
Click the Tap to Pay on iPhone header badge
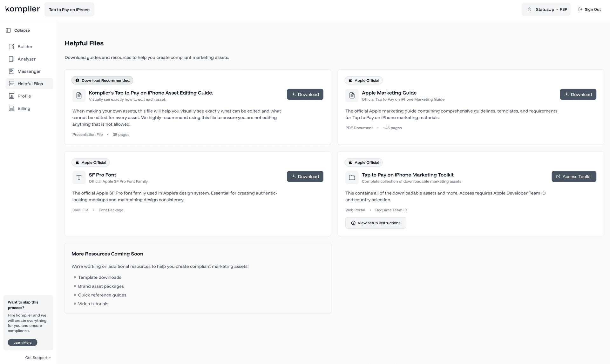(69, 9)
